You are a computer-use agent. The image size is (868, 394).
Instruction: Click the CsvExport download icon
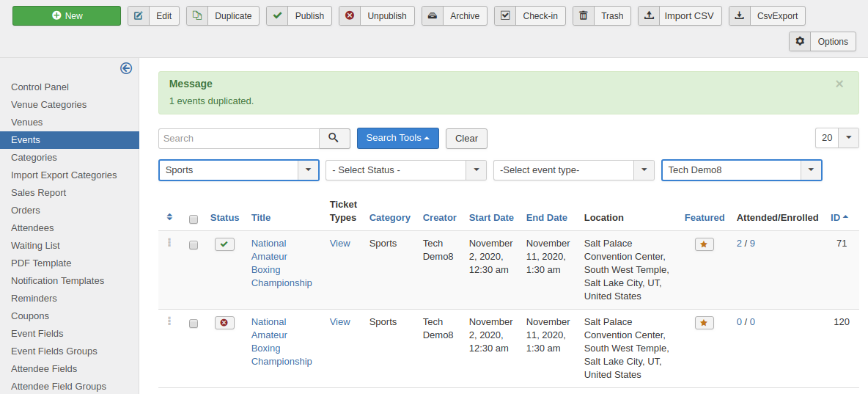(x=740, y=15)
